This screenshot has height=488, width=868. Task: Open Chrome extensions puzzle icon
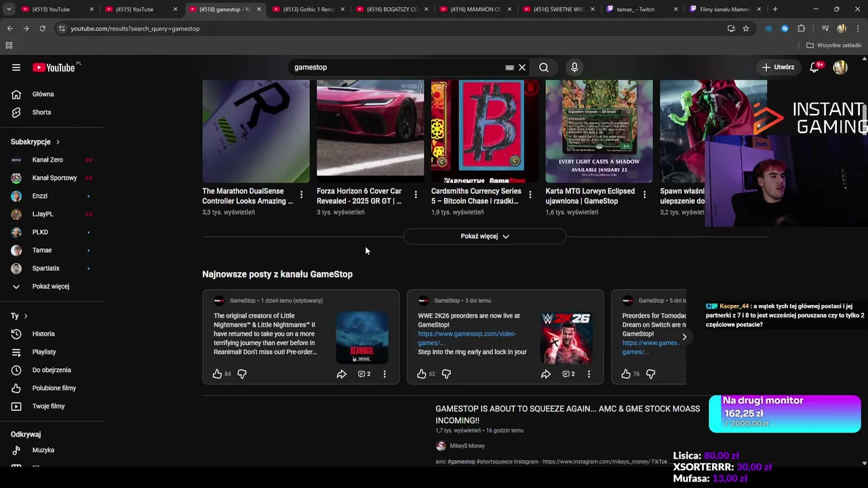click(802, 28)
